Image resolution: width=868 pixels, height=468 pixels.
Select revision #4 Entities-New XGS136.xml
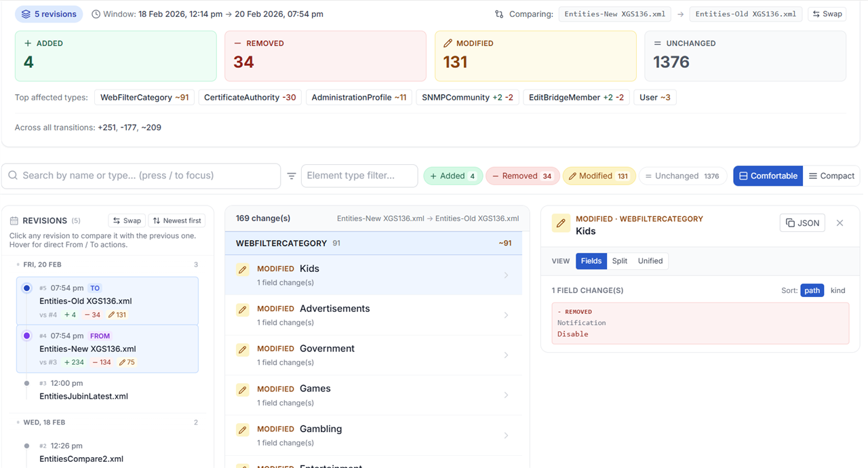point(107,349)
